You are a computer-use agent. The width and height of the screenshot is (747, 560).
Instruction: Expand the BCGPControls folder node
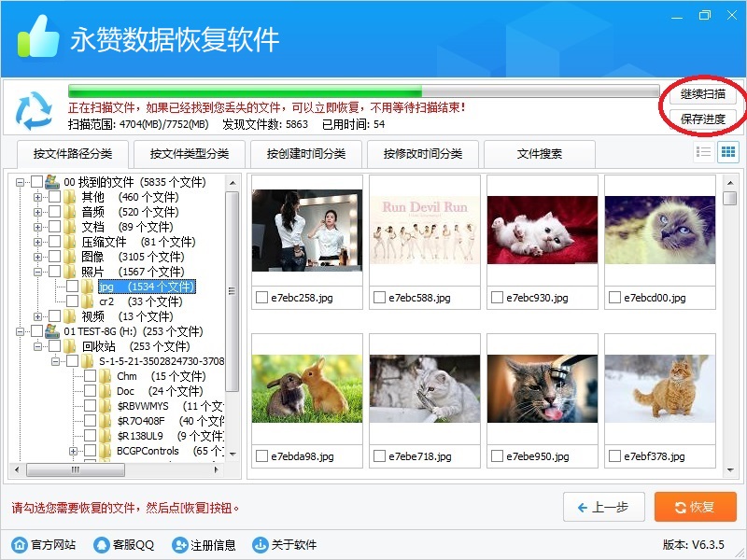click(74, 451)
